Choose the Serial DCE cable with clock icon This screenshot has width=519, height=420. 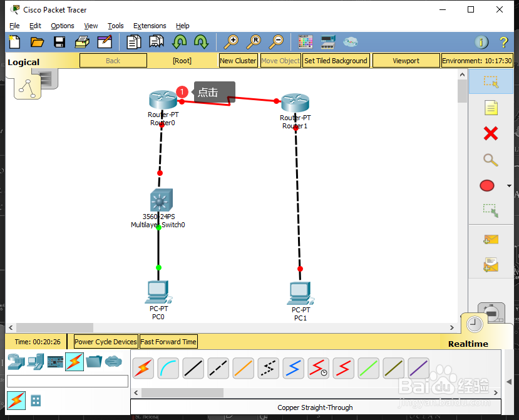coord(318,368)
